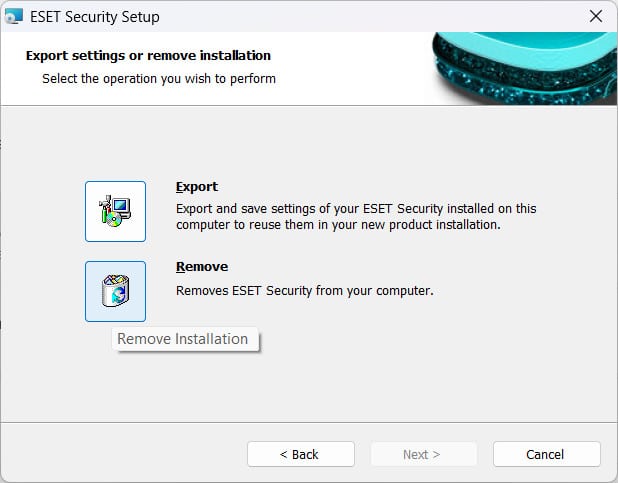Close the ESET Security Setup window
The width and height of the screenshot is (618, 483).
click(596, 16)
